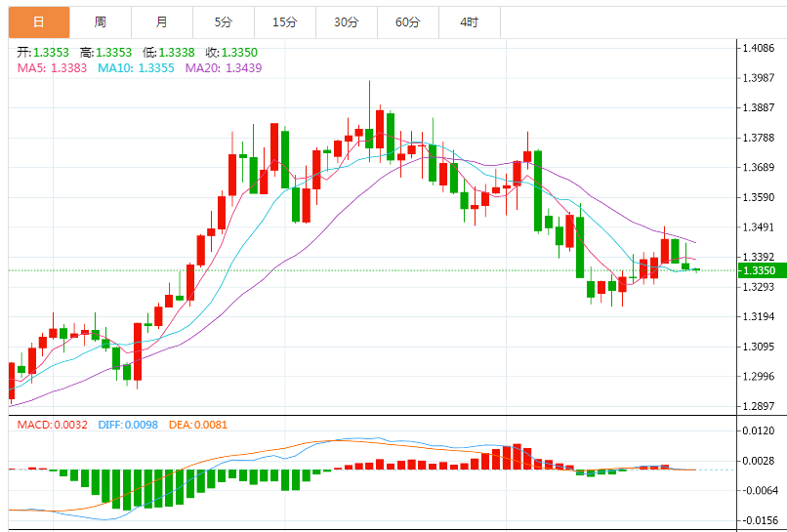Click the 低:1.3338 low price value

(169, 52)
